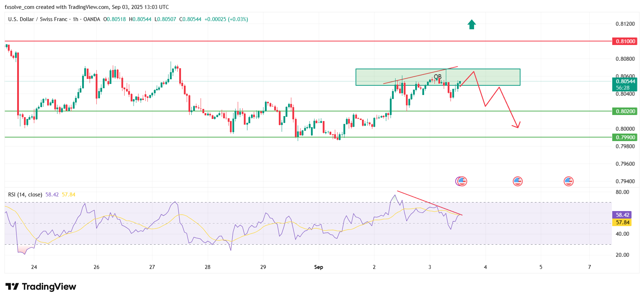Click the Sep date label on the time axis

pos(318,267)
